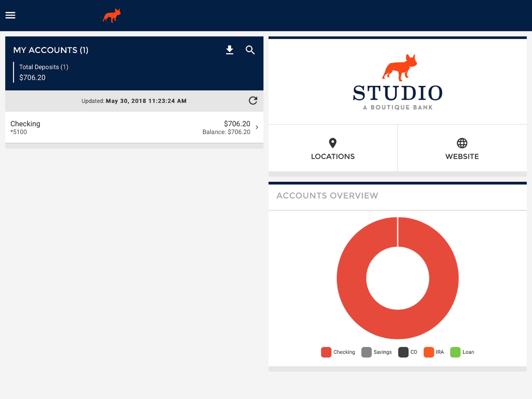Open Checking account chevron arrow
This screenshot has width=532, height=399.
[257, 127]
